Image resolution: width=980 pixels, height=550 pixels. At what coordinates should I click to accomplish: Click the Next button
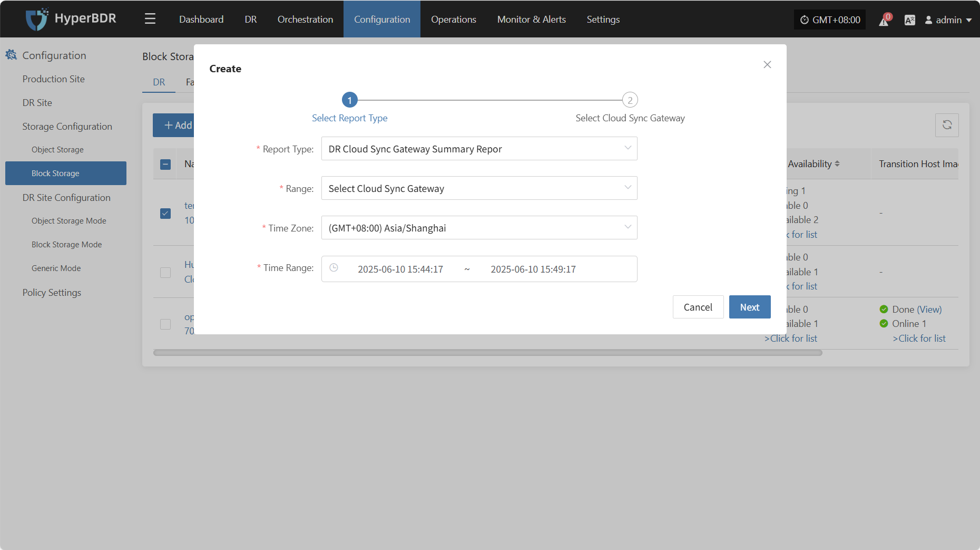(x=750, y=307)
